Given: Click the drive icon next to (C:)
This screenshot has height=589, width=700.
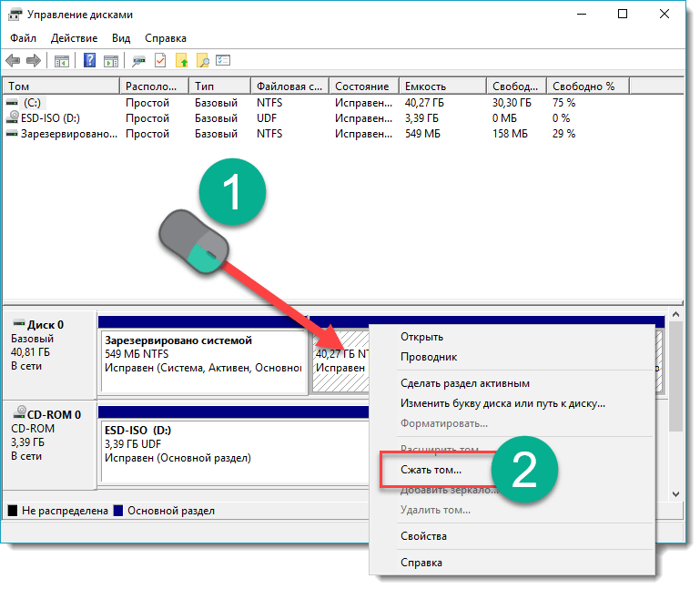Looking at the screenshot, I should (x=12, y=103).
